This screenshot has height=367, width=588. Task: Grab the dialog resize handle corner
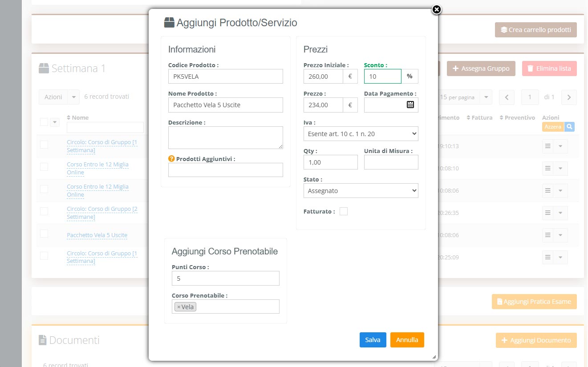pos(434,357)
